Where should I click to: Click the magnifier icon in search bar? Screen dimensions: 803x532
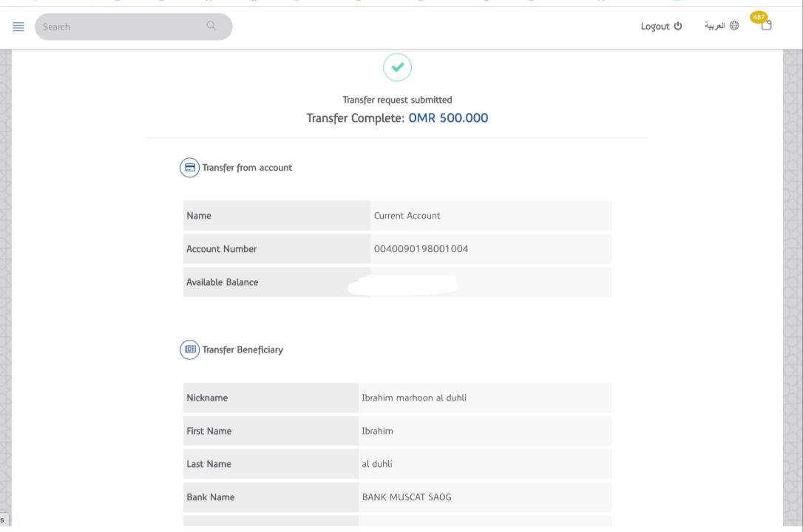click(x=211, y=26)
